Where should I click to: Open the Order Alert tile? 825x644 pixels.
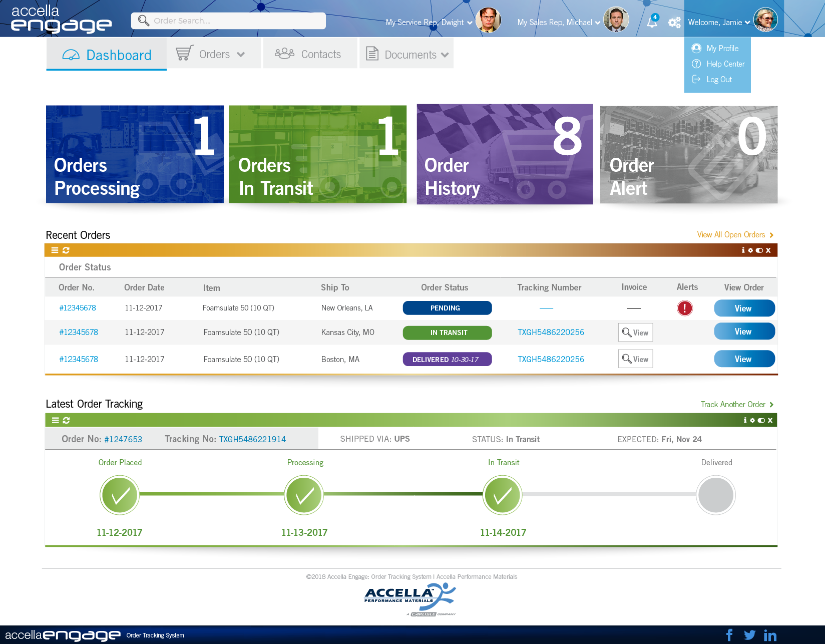point(689,154)
